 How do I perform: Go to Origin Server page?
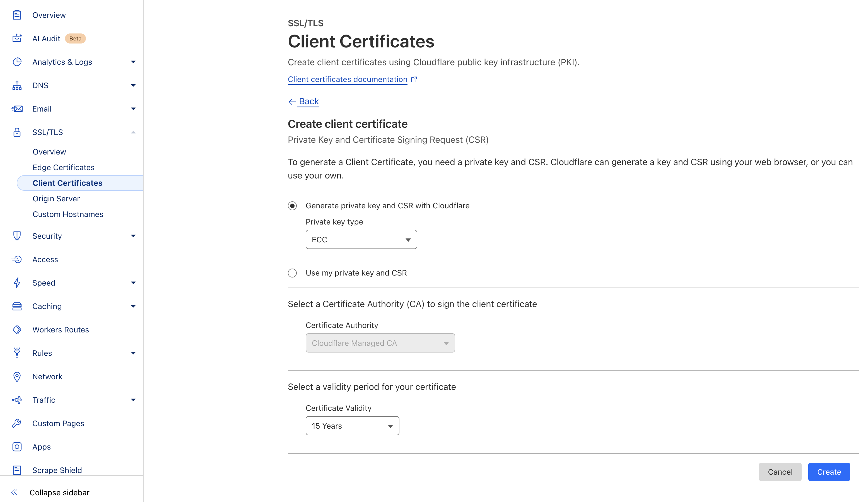56,199
